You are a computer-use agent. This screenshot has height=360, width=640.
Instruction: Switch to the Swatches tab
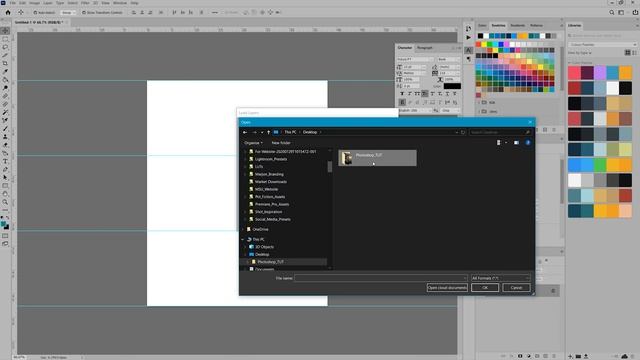(498, 25)
